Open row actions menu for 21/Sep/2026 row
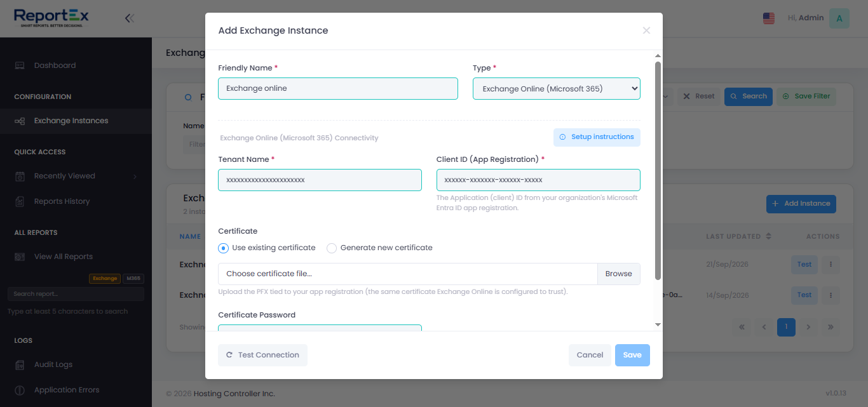 pyautogui.click(x=831, y=265)
